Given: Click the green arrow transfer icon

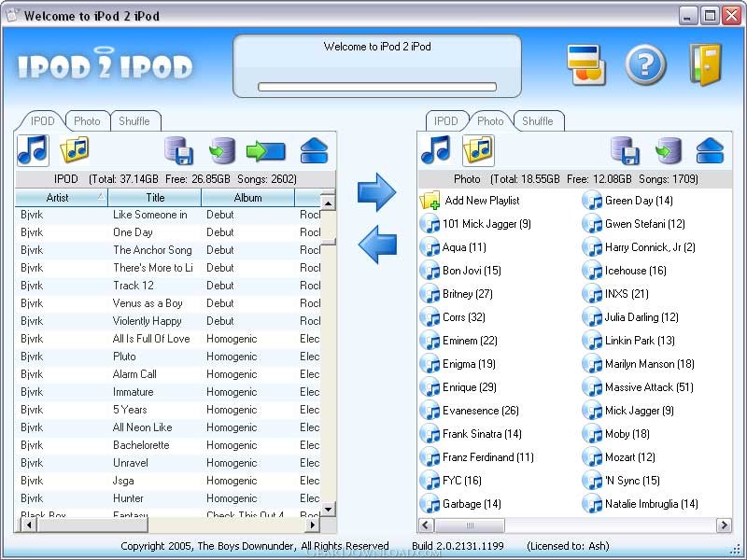Looking at the screenshot, I should [x=266, y=151].
